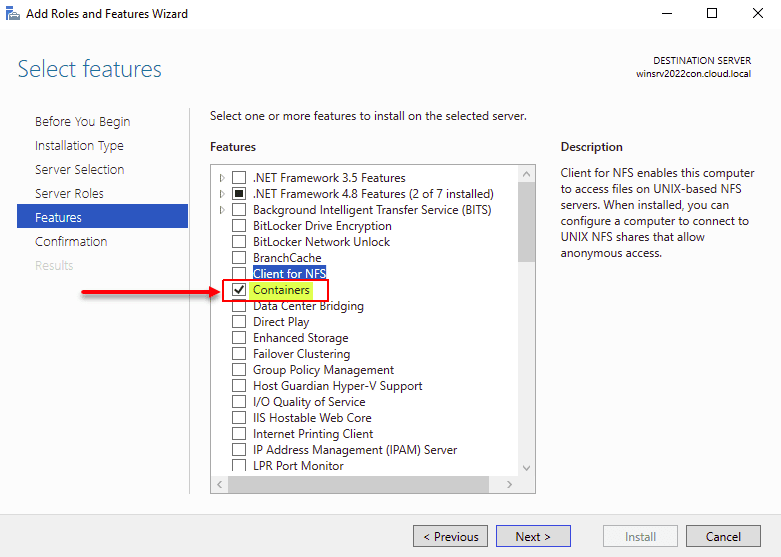Go to the Server Roles step
This screenshot has height=557, width=781.
(x=69, y=194)
